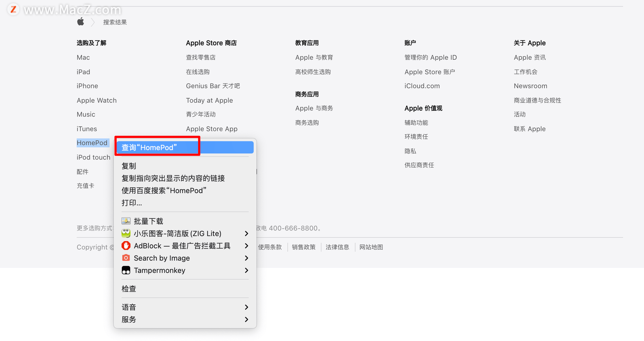Click the Search by Image camera icon
Image resolution: width=644 pixels, height=341 pixels.
(x=126, y=258)
